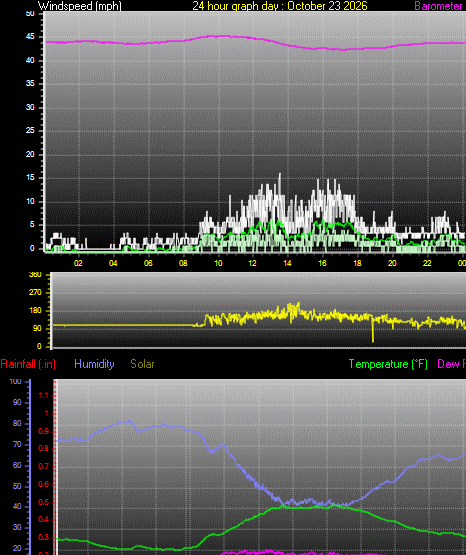
Task: Click the '14' hour label on the time axis
Action: [x=287, y=263]
